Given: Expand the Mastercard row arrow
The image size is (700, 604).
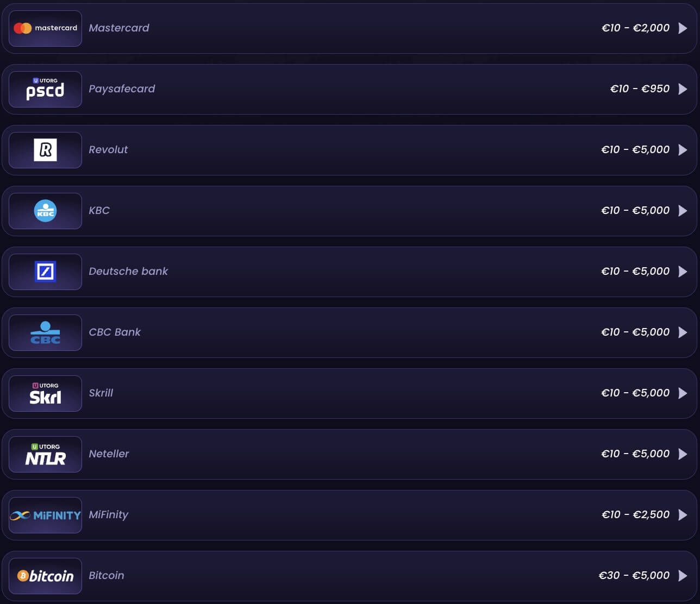Looking at the screenshot, I should click(x=683, y=28).
